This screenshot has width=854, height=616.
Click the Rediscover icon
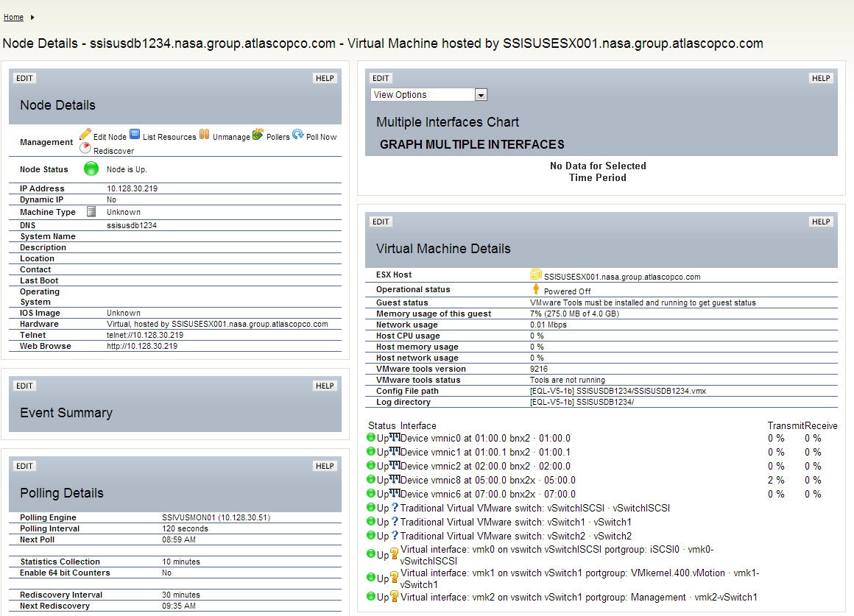coord(85,148)
